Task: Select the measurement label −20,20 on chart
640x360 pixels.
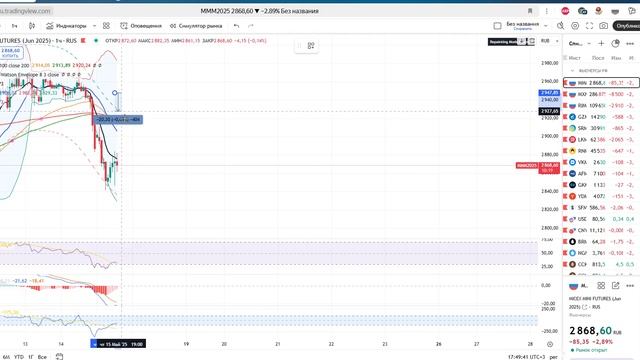Action: tap(118, 120)
